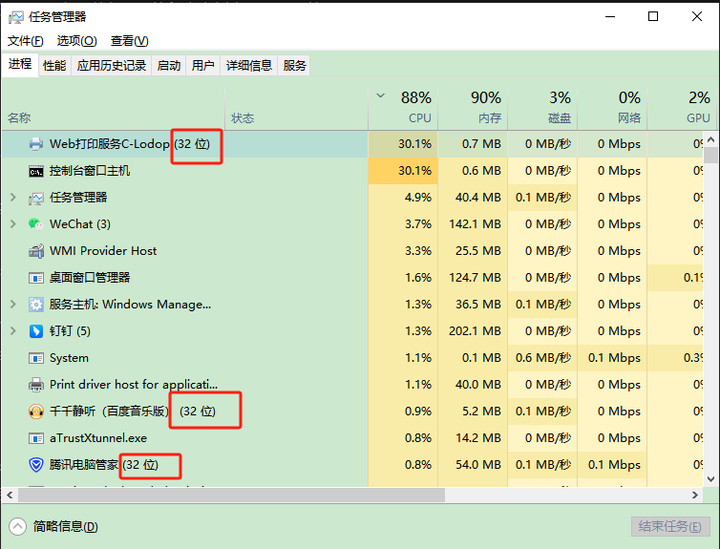The image size is (720, 549).
Task: Expand the WeChat (3) process group
Action: point(13,224)
